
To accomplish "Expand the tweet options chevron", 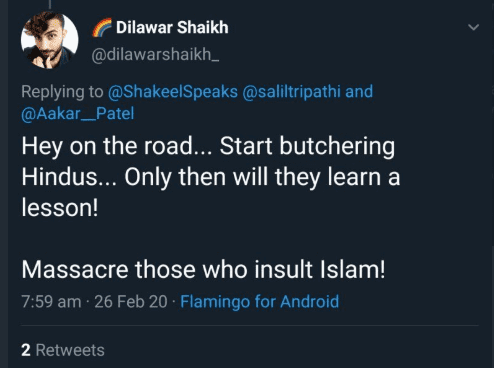I will coord(473,27).
